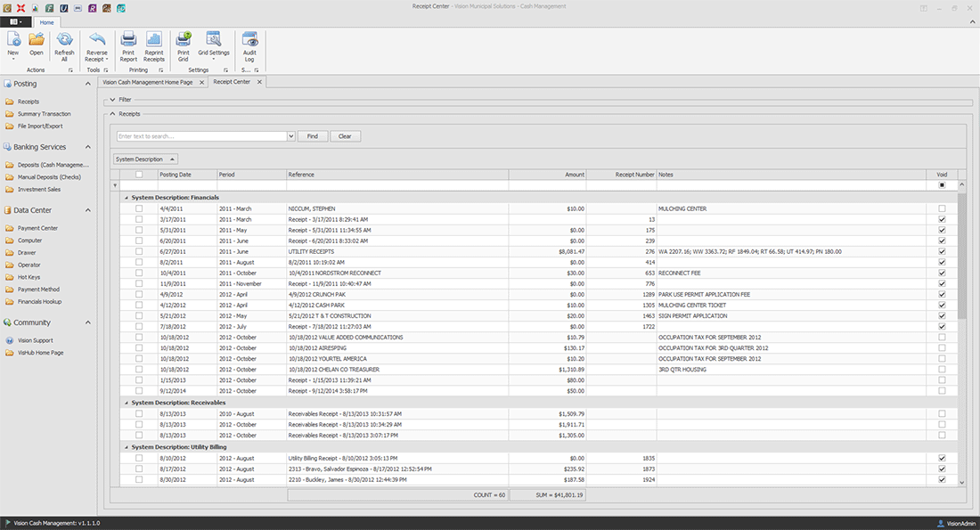Collapse the System Description: Receivables group
The height and width of the screenshot is (530, 980).
click(x=127, y=404)
